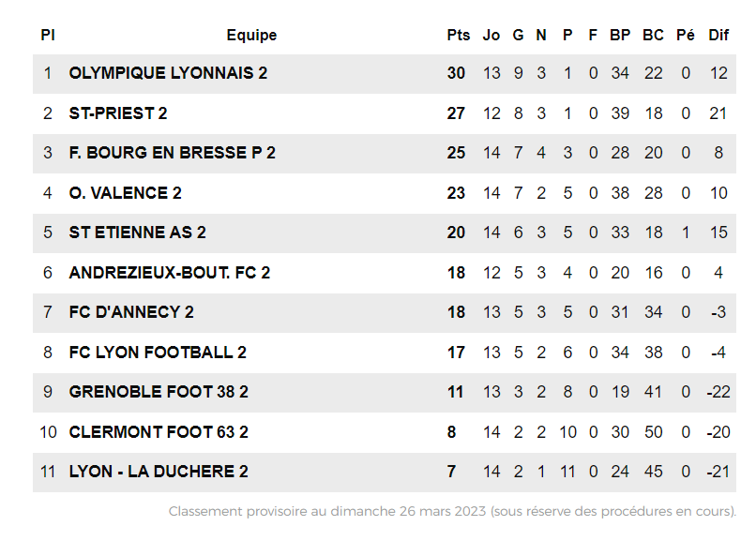Click the BC column header

tap(653, 36)
